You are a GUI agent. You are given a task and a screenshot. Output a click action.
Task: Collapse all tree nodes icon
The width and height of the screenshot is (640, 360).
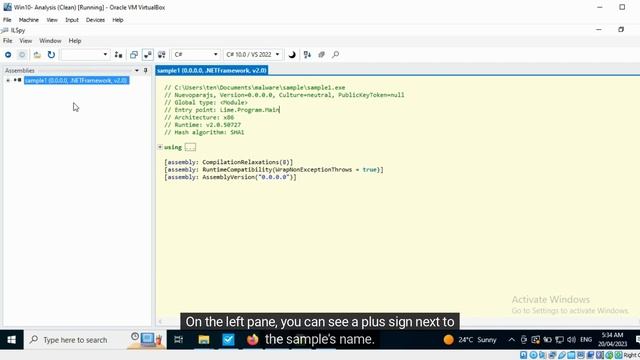[x=322, y=55]
